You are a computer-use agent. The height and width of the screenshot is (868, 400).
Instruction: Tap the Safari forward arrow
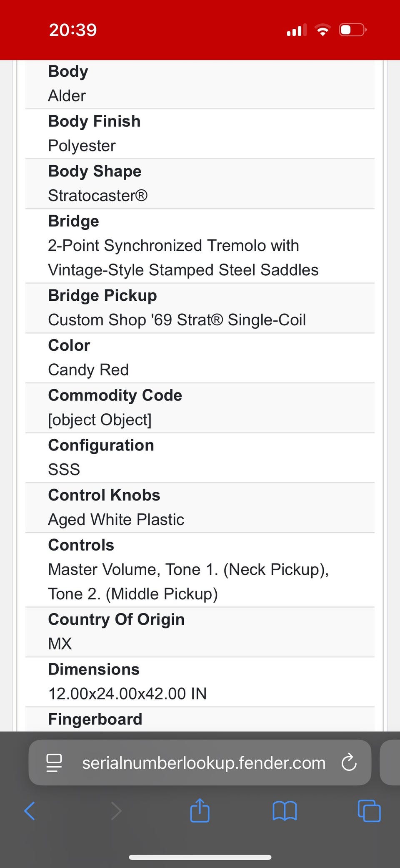click(116, 811)
